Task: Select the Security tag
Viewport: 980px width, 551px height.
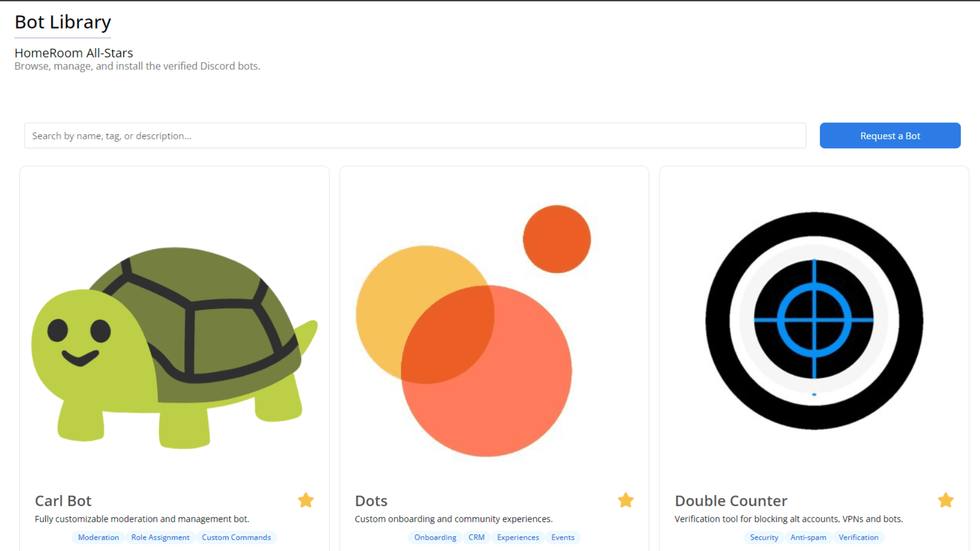Action: 764,537
